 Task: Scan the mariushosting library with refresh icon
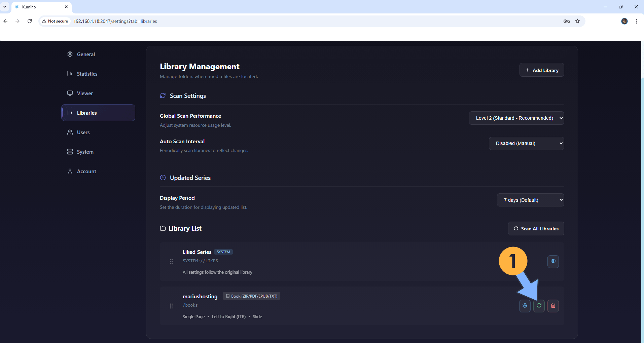point(539,306)
